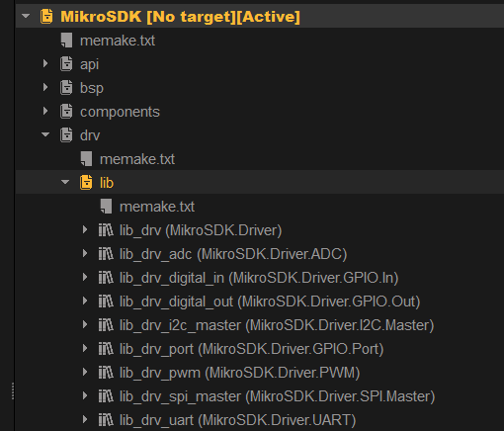Select lib_drv_pwm (MikroSDK.Driver.PWM) entry
The width and height of the screenshot is (504, 431).
(x=239, y=373)
